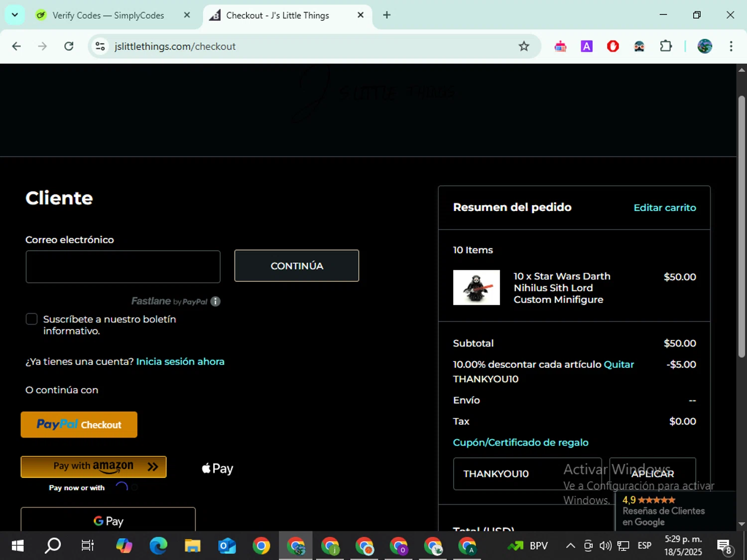Check the newsletter subscription box
This screenshot has width=747, height=560.
pos(31,319)
